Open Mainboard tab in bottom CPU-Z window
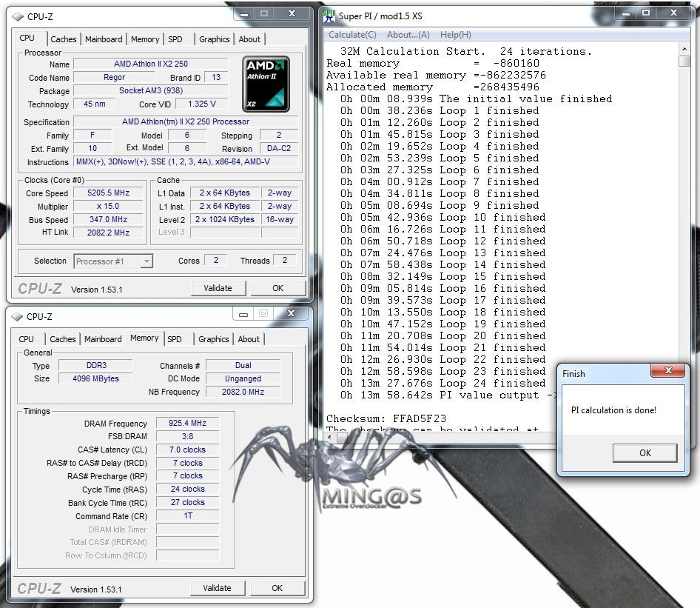The height and width of the screenshot is (608, 700). (x=103, y=339)
